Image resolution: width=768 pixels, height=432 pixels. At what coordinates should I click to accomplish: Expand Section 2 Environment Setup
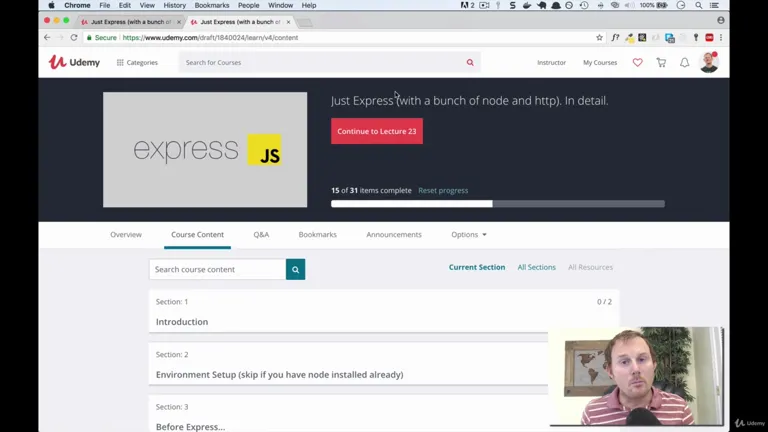coord(348,364)
